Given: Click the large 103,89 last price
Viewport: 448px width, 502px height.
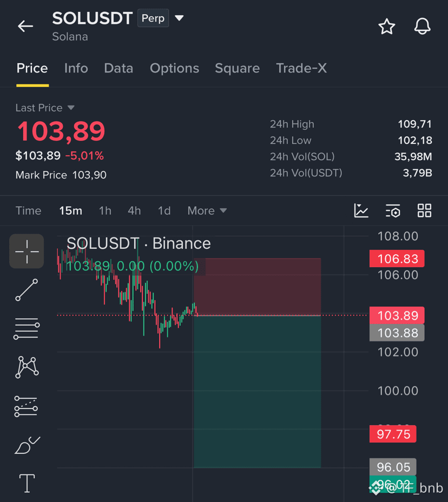Looking at the screenshot, I should (x=61, y=131).
